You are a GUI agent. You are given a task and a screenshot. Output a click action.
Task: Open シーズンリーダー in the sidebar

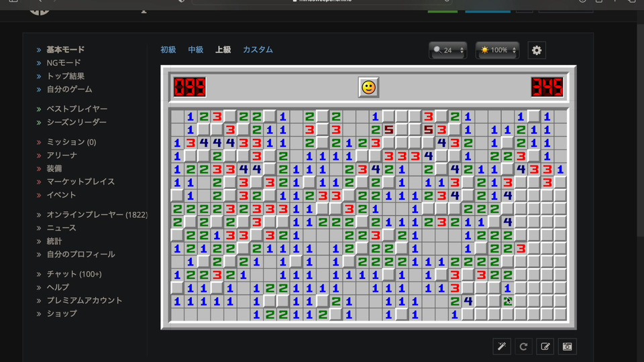pyautogui.click(x=76, y=122)
